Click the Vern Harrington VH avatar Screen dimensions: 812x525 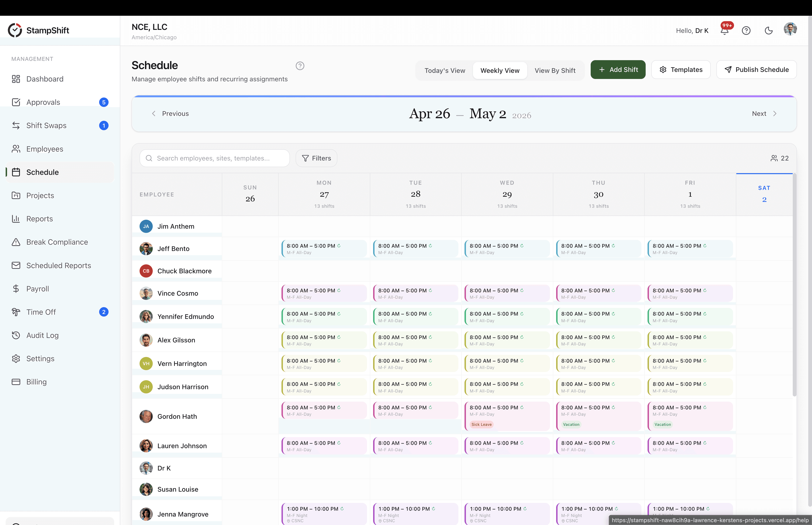pyautogui.click(x=146, y=363)
